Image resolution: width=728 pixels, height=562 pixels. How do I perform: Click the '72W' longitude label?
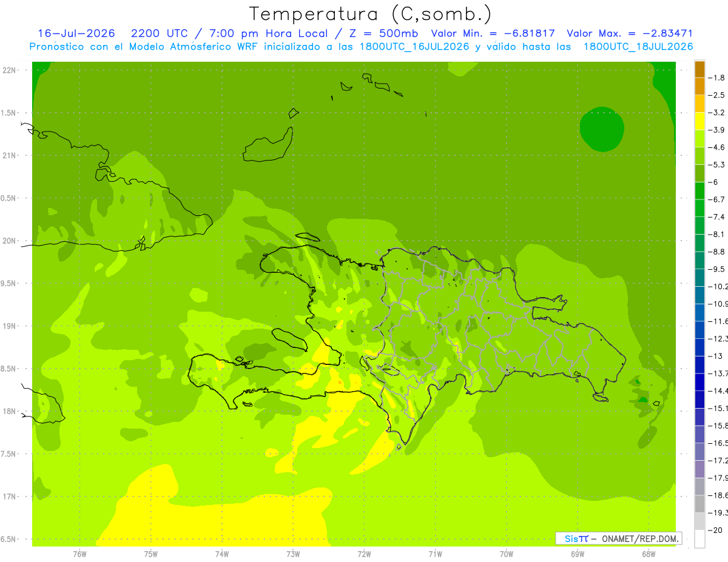pyautogui.click(x=364, y=554)
